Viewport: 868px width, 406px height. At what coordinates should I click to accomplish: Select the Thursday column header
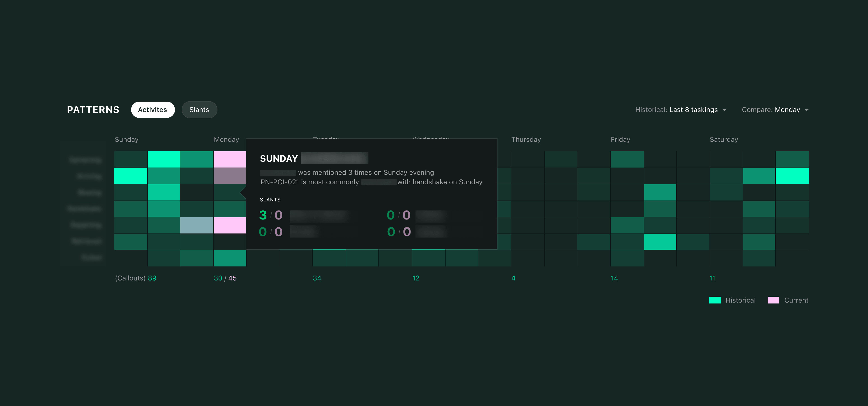[526, 139]
